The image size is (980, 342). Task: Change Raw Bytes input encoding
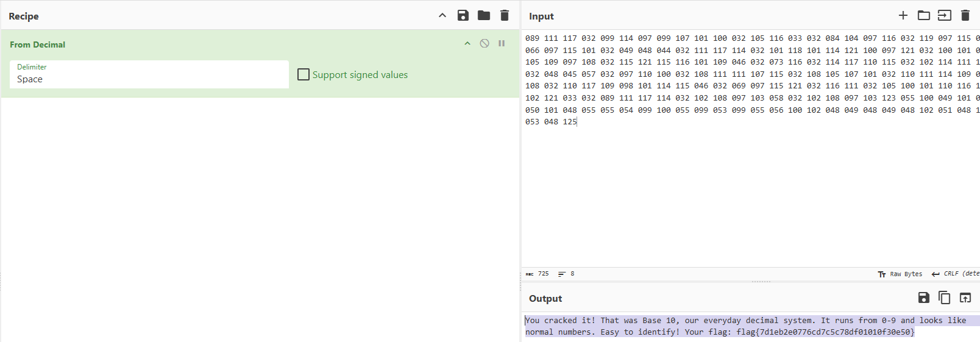pyautogui.click(x=900, y=274)
